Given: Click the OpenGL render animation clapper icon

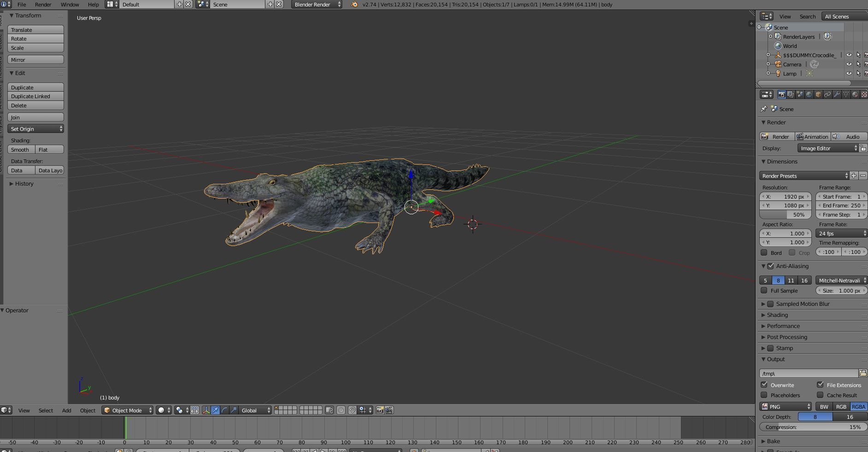Looking at the screenshot, I should [x=389, y=410].
